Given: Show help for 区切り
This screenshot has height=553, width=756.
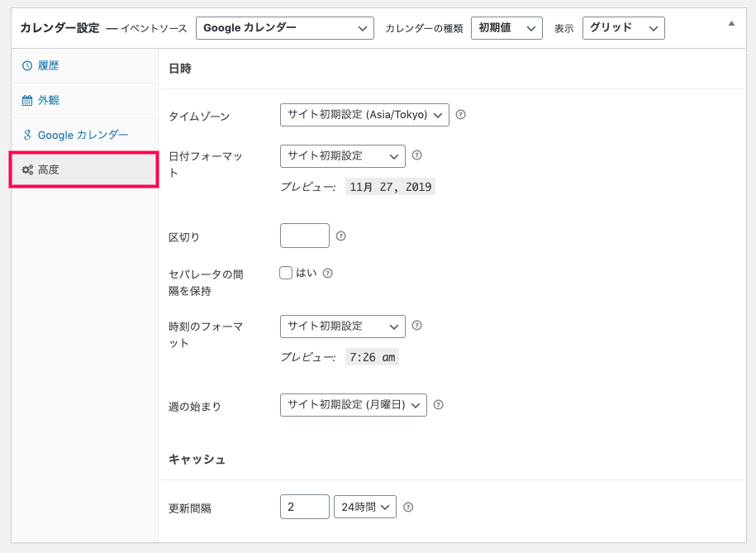Looking at the screenshot, I should (341, 236).
